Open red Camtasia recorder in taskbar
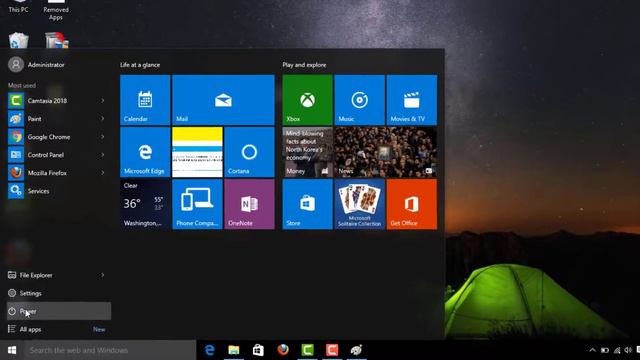The image size is (640, 360). pyautogui.click(x=332, y=350)
